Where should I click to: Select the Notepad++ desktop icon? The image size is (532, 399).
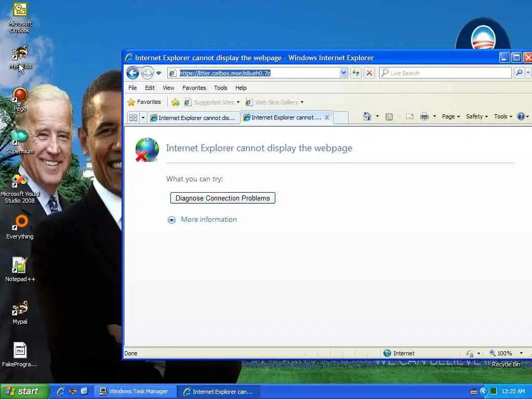tap(20, 270)
